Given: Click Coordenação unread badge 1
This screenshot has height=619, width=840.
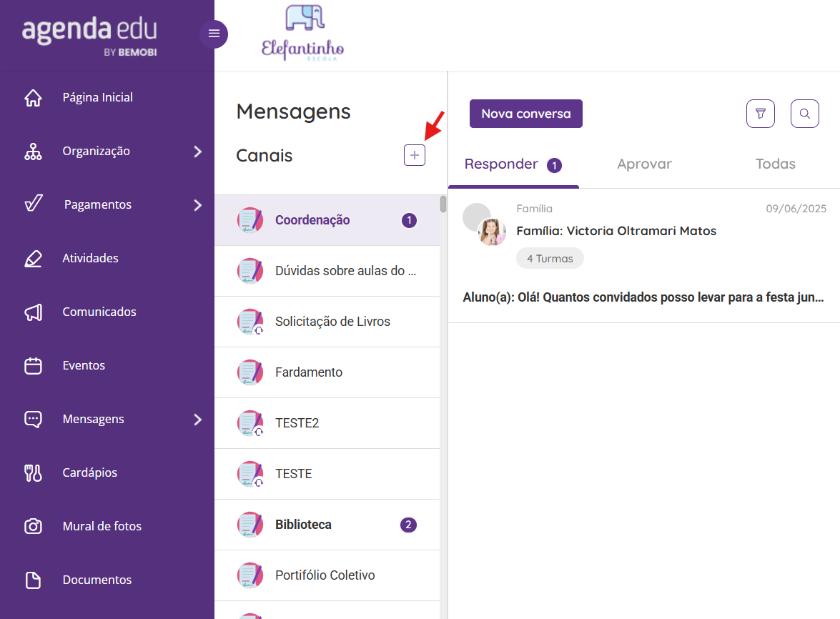Looking at the screenshot, I should coord(410,220).
